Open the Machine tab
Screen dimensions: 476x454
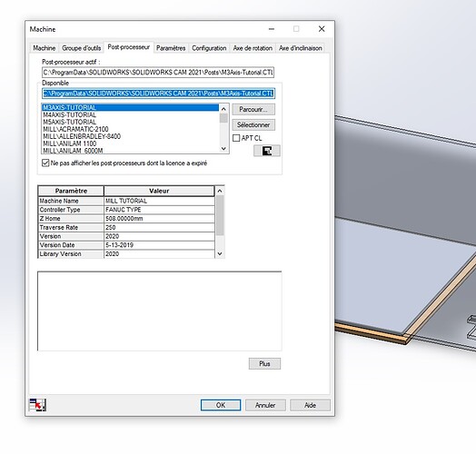point(44,48)
